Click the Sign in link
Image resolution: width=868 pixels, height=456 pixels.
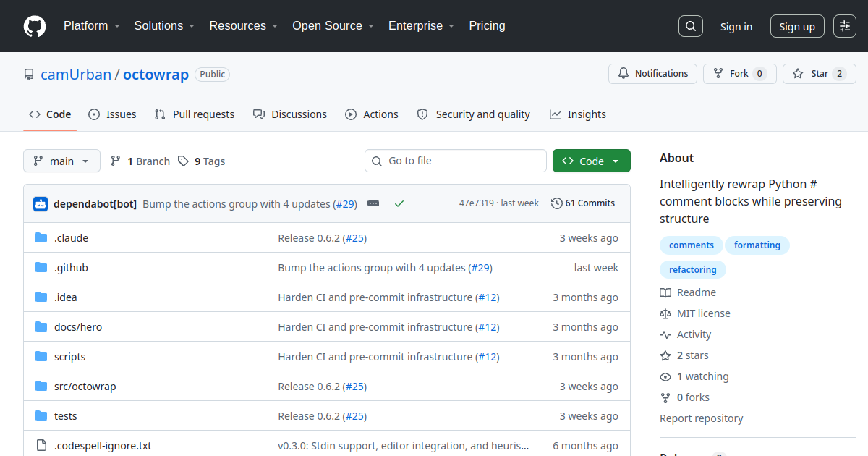pyautogui.click(x=736, y=27)
